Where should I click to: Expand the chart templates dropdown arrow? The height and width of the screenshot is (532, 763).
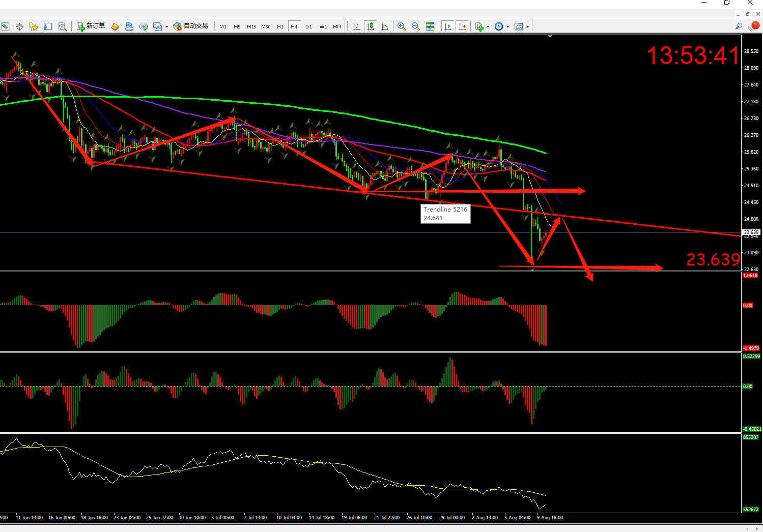pos(527,27)
